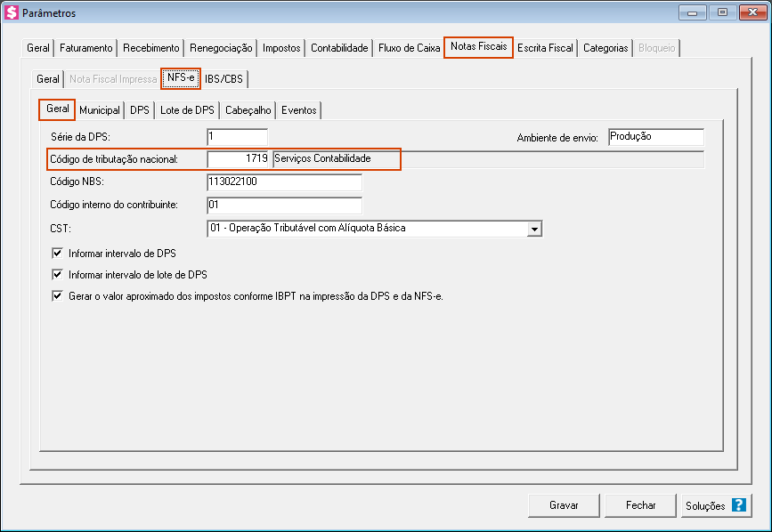The width and height of the screenshot is (772, 532).
Task: Click the Série da DPS input field
Action: pyautogui.click(x=237, y=137)
